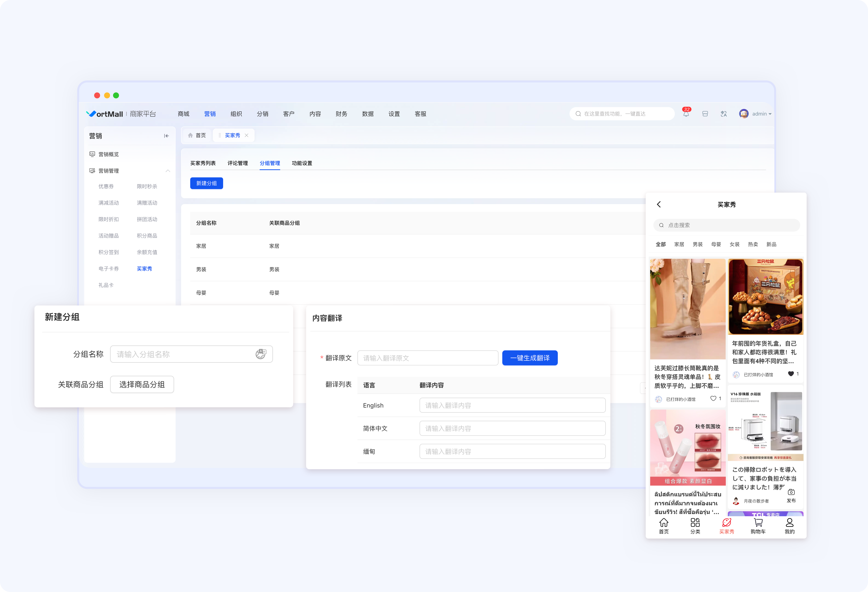Open the 分销 top menu

coord(262,114)
